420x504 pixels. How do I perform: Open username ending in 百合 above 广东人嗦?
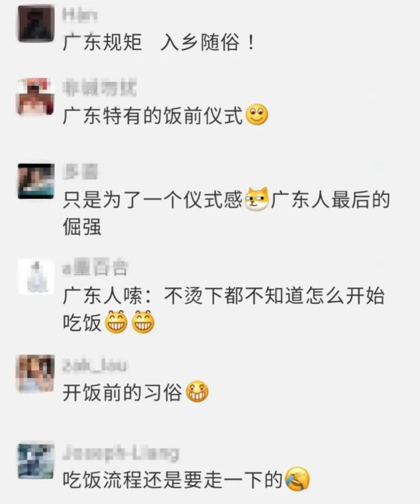coord(96,267)
